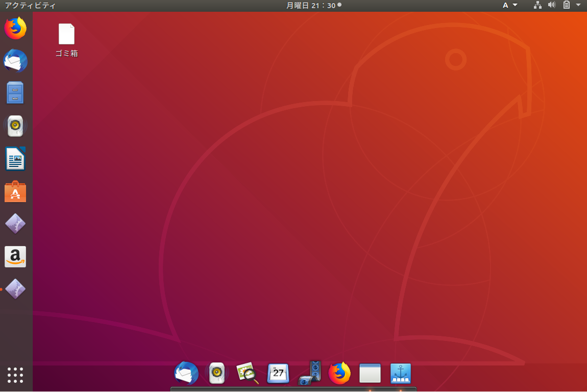This screenshot has height=392, width=587.
Task: Expand the input method 'A' dropdown
Action: coord(509,6)
